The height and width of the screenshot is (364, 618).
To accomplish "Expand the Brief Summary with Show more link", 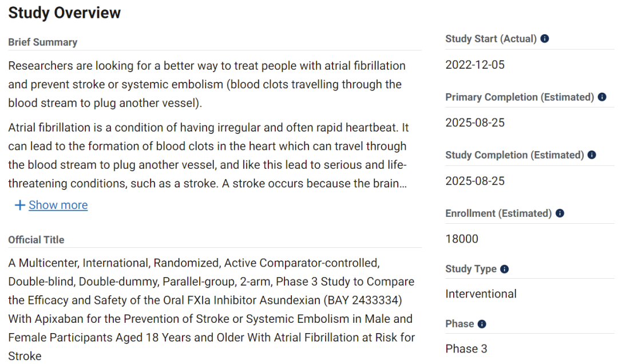I will pos(58,205).
